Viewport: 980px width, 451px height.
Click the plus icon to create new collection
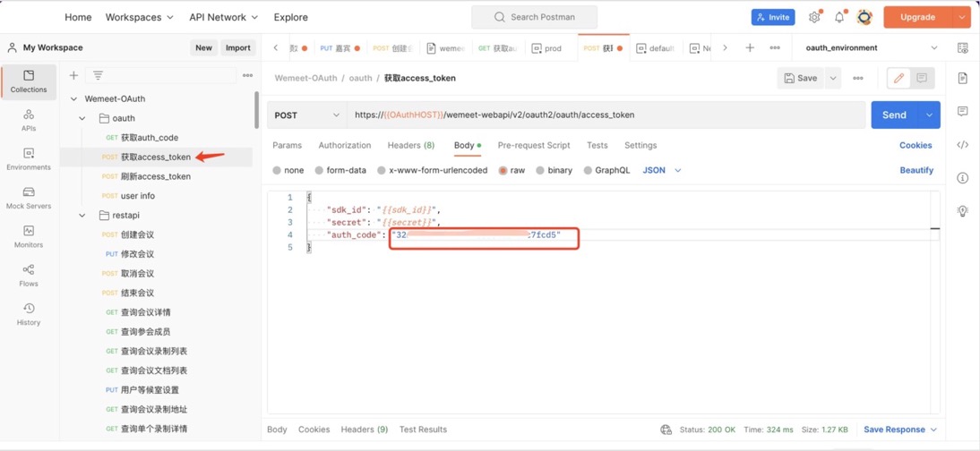[x=73, y=75]
